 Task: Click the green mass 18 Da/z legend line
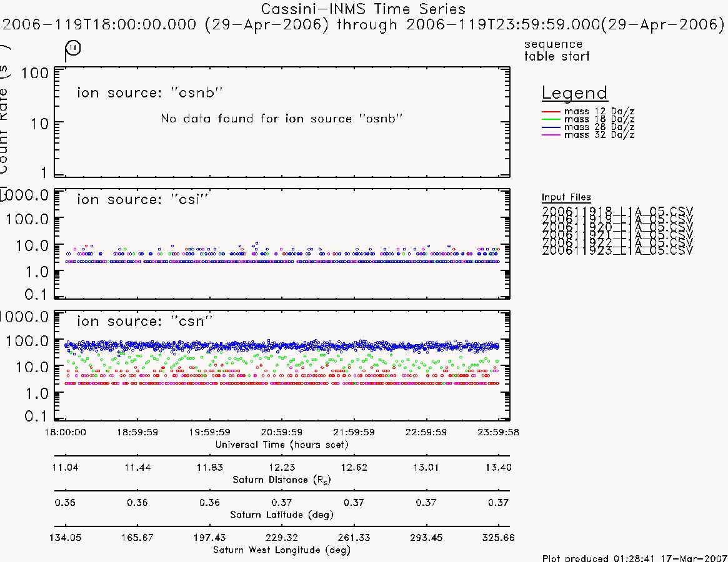point(551,119)
